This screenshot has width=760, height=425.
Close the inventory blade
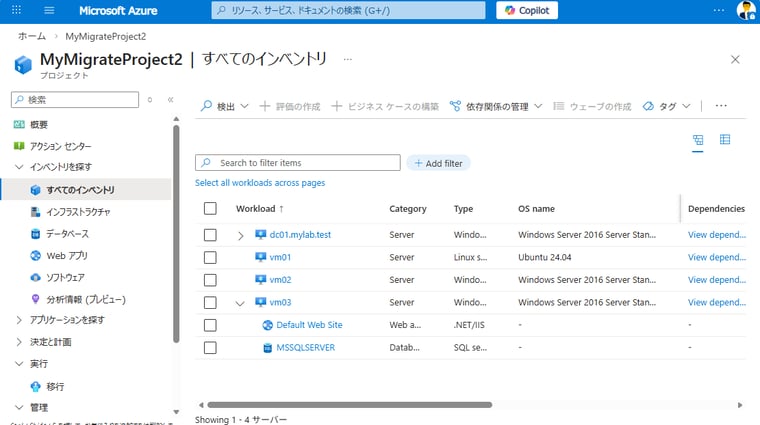pos(735,60)
